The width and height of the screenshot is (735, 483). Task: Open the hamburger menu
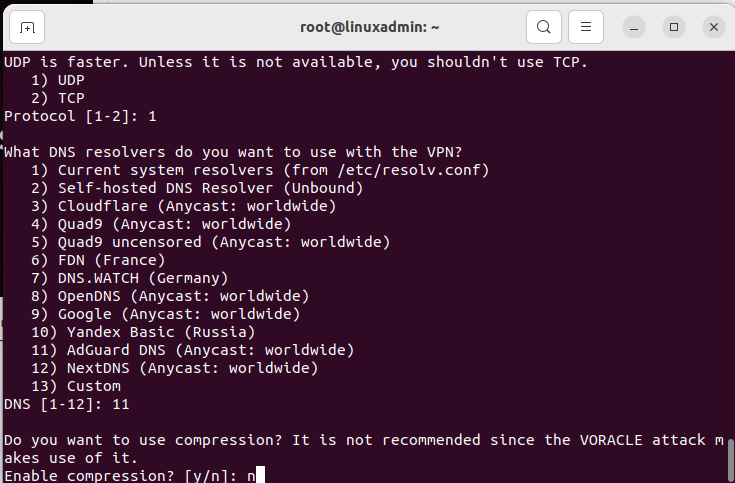point(586,27)
